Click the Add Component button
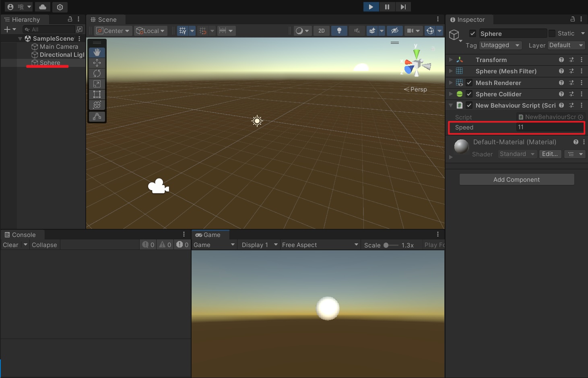 click(516, 180)
